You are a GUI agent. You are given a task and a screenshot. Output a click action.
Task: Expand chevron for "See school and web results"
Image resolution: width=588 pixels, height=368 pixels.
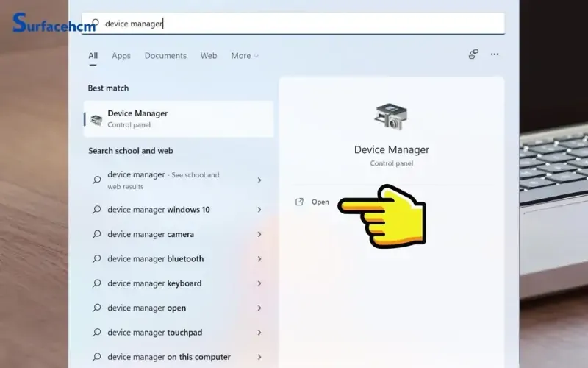pyautogui.click(x=259, y=180)
